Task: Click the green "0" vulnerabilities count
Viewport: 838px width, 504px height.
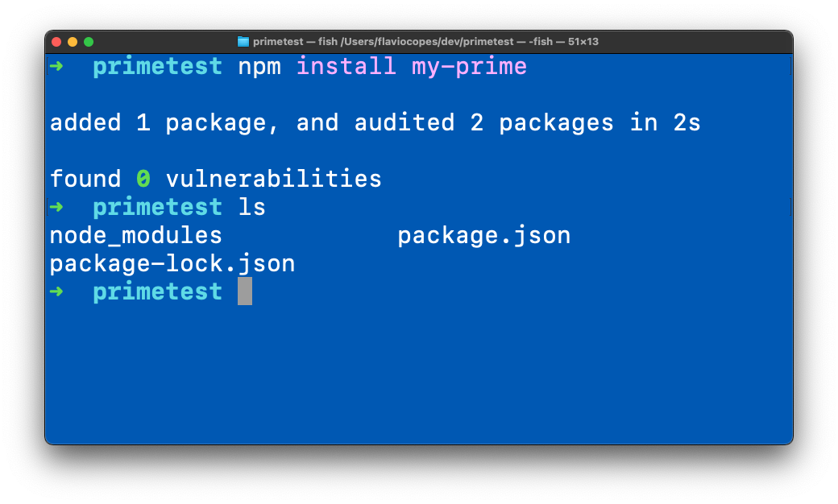Action: click(x=143, y=179)
